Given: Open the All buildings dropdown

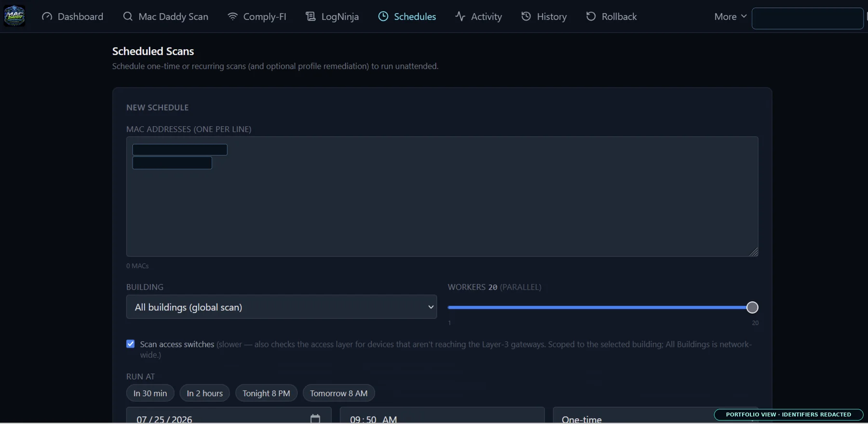Looking at the screenshot, I should pos(282,307).
